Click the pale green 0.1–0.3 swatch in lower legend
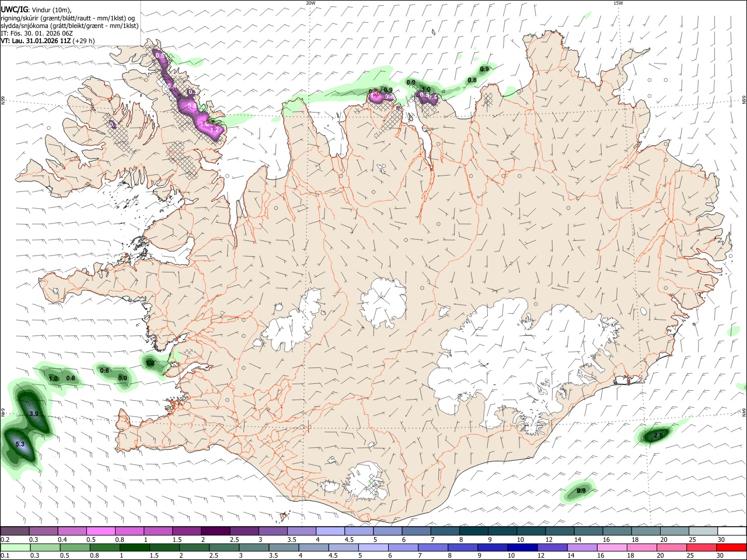The height and width of the screenshot is (560, 747). 15,547
